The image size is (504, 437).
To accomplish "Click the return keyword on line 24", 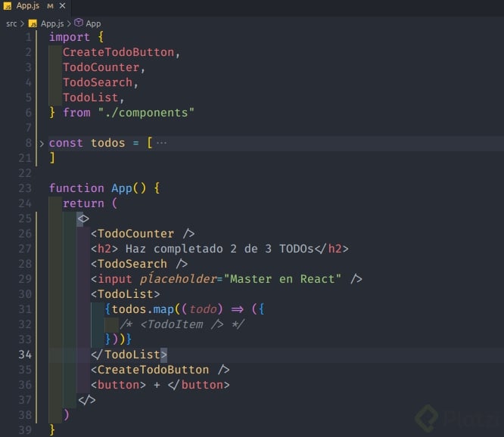I will point(83,203).
